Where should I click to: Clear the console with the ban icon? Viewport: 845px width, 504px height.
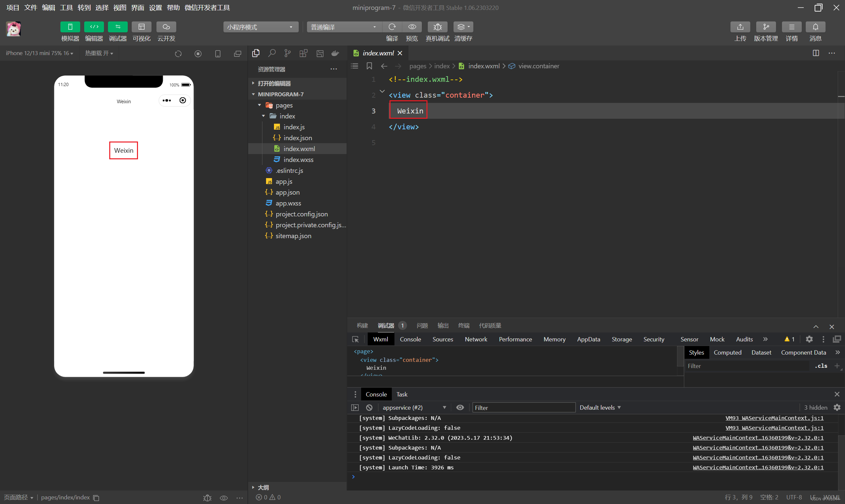369,407
